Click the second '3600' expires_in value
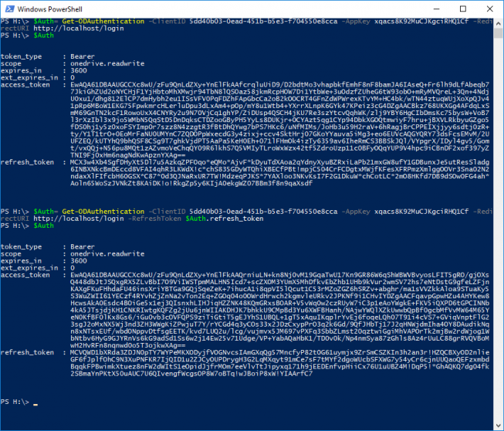Screen dimensions: 504x431 [x=79, y=261]
